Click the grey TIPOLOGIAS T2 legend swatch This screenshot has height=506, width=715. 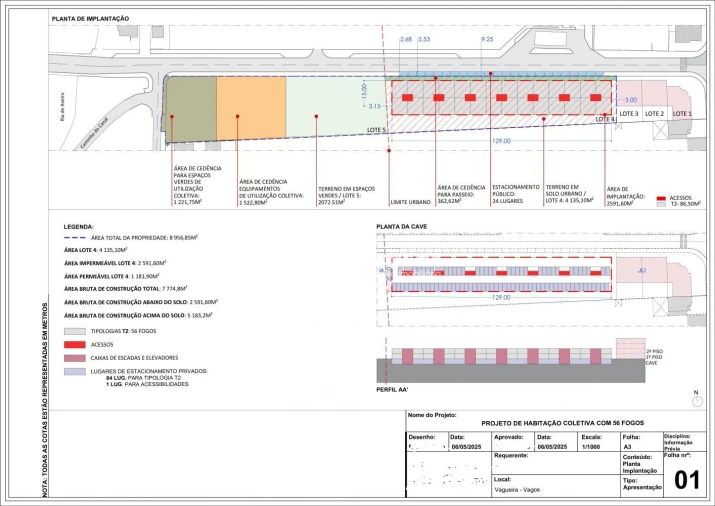(x=76, y=329)
